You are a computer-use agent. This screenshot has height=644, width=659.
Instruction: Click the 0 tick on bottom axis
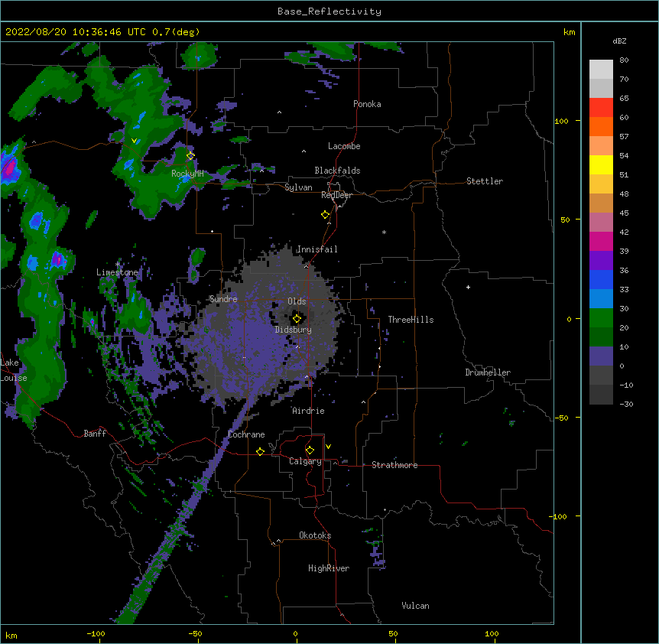[295, 633]
